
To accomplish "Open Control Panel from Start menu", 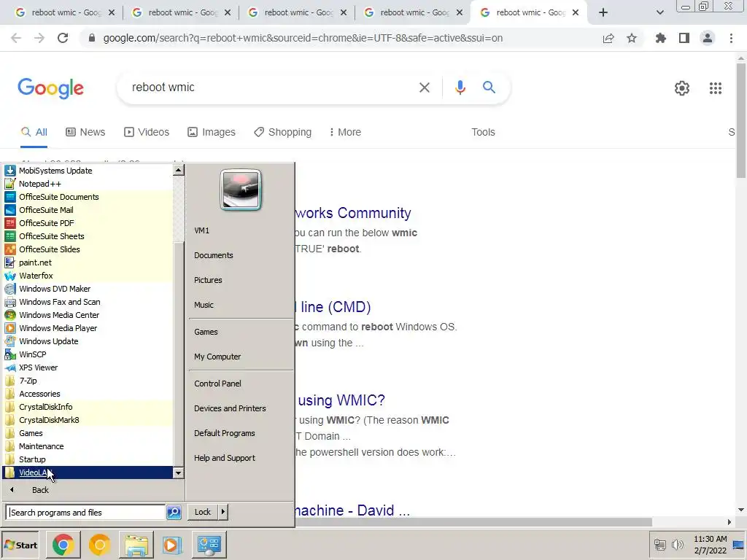I will click(217, 384).
